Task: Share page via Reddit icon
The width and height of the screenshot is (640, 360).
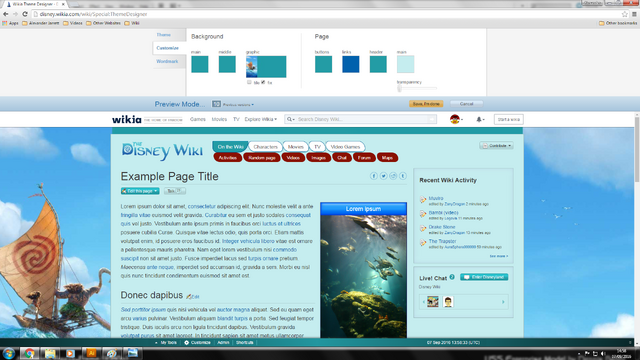Action: [x=393, y=176]
